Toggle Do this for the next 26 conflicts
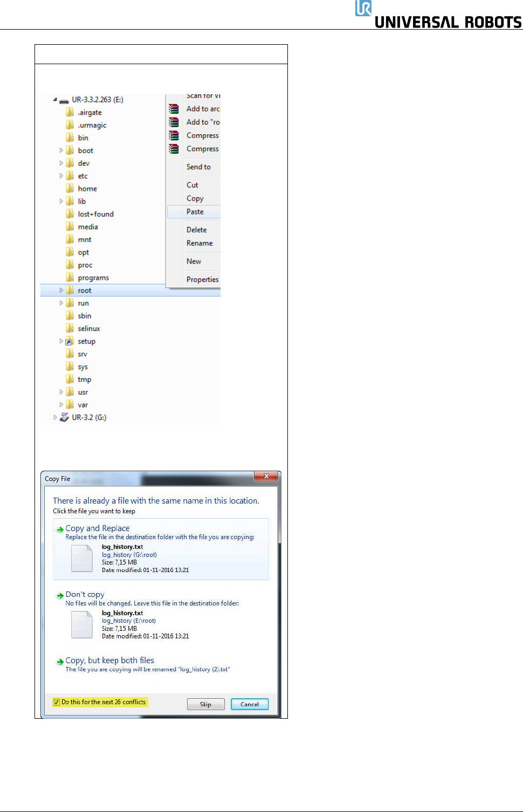This screenshot has height=812, width=523. click(57, 702)
